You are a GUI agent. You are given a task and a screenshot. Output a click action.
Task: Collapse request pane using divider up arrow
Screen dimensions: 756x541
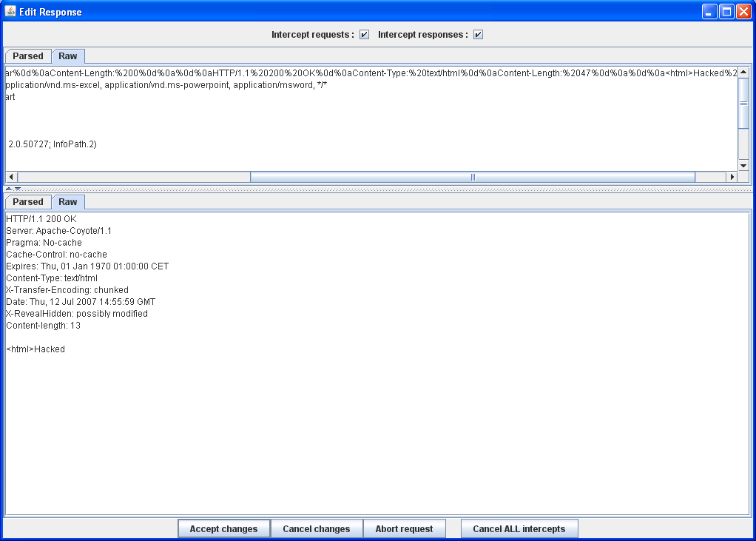click(9, 189)
